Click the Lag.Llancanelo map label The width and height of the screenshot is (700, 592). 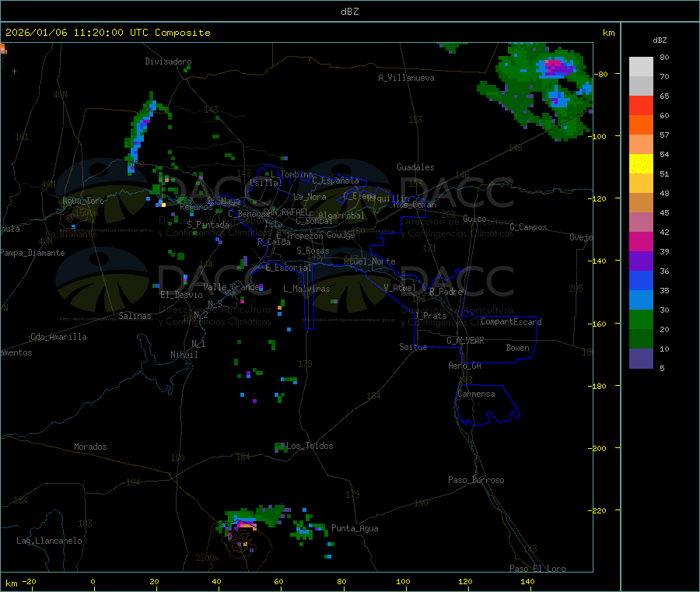(x=50, y=541)
